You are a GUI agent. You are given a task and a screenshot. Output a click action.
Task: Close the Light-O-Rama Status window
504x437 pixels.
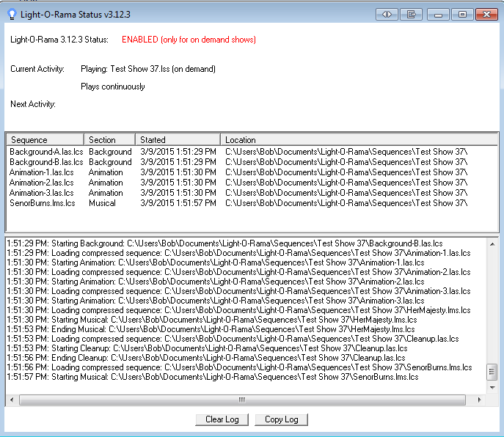[x=487, y=15]
